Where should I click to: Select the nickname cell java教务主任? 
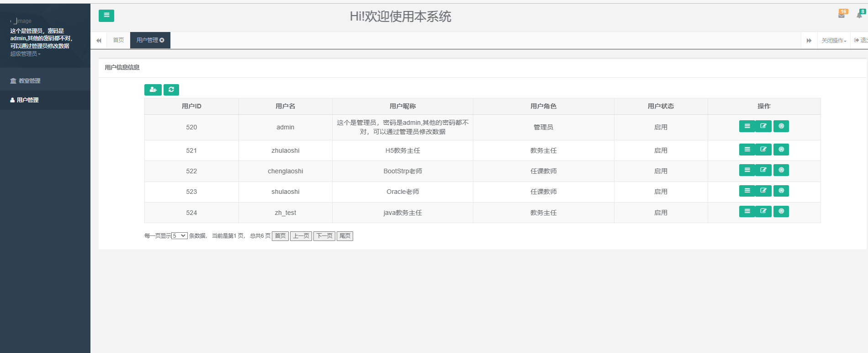402,213
